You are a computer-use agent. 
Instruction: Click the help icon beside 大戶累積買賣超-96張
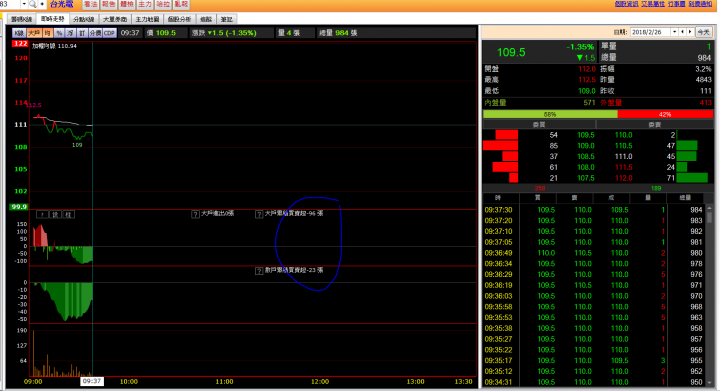[x=259, y=214]
